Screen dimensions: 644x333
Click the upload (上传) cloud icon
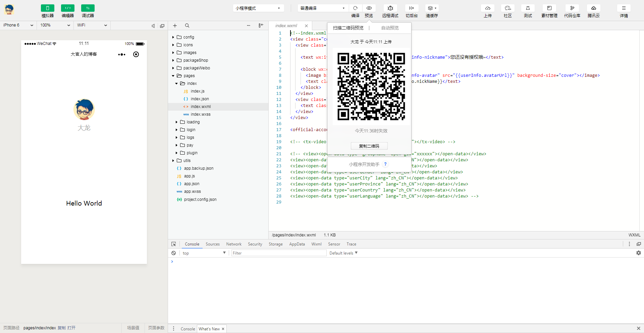[488, 8]
